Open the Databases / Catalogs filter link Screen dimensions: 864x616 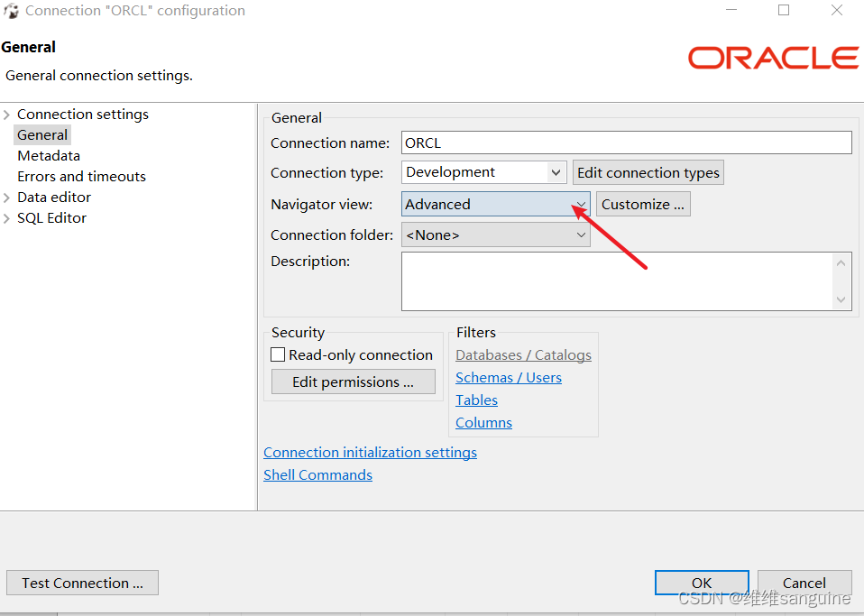coord(523,355)
